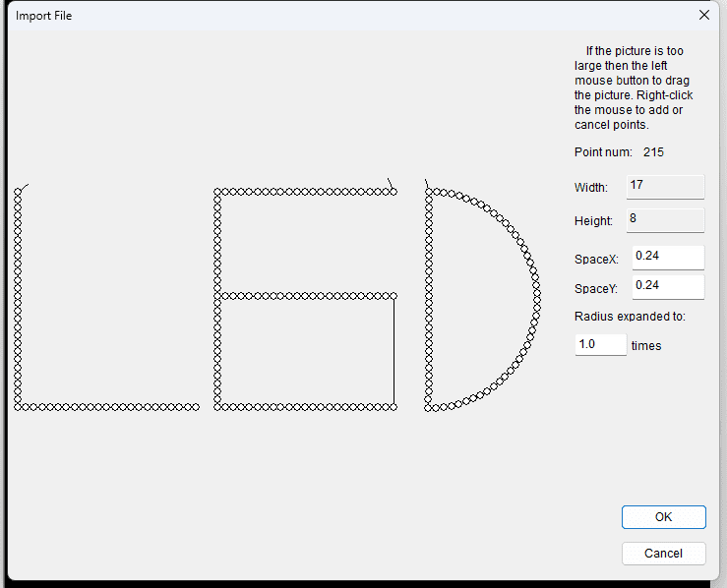
Task: Select the top bar of letter E
Action: click(x=305, y=192)
